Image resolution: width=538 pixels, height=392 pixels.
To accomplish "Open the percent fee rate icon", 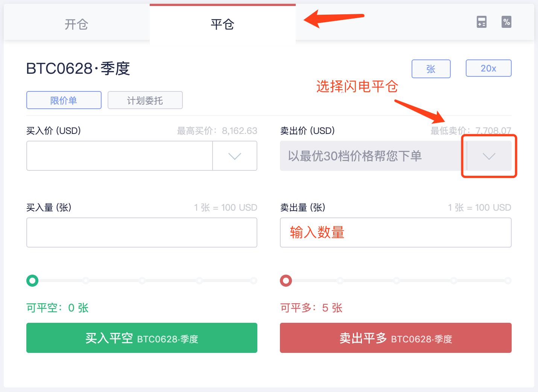I will 506,22.
